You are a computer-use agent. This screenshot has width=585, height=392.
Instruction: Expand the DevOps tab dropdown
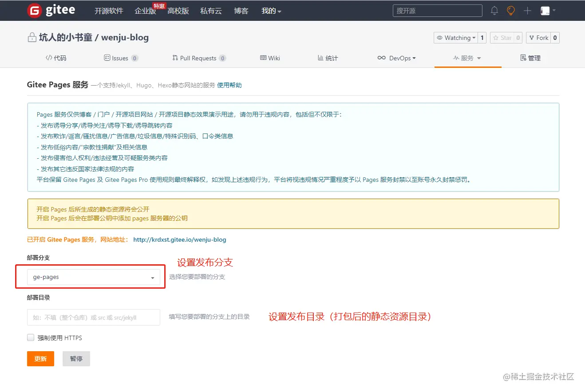[396, 58]
